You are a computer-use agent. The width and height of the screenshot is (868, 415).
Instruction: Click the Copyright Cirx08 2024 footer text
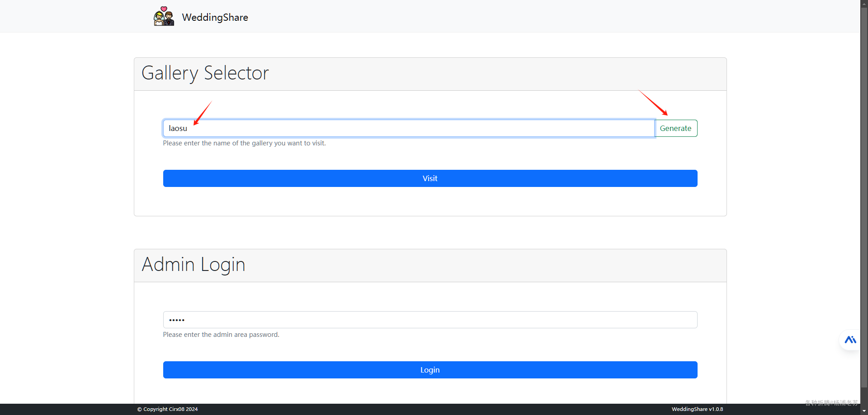[x=168, y=409]
